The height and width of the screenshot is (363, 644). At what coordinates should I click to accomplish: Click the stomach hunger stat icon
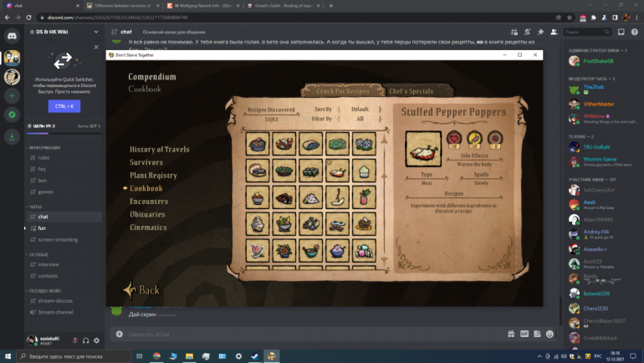[474, 139]
